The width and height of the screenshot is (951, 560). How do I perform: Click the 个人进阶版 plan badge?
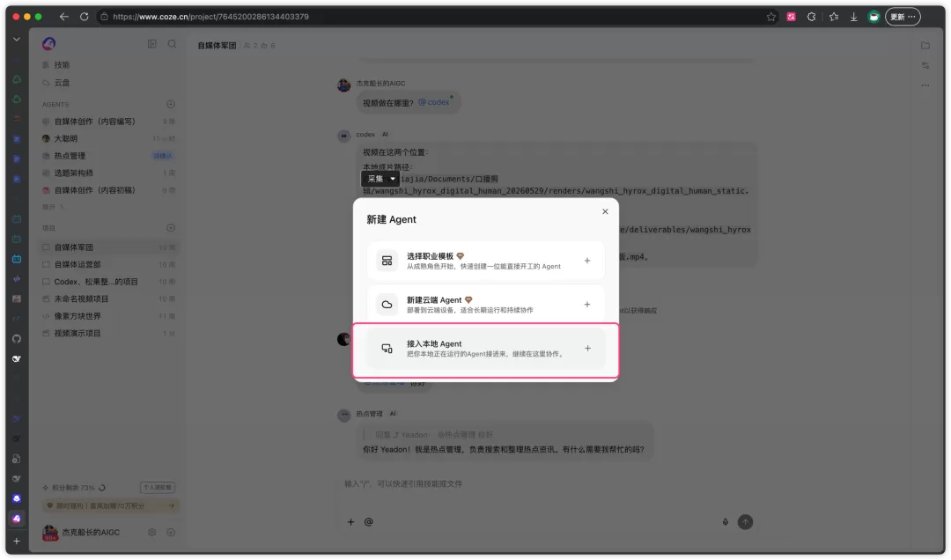tap(158, 488)
